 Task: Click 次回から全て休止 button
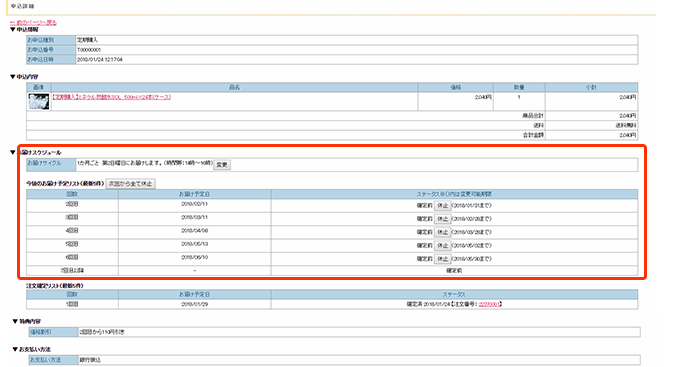130,184
